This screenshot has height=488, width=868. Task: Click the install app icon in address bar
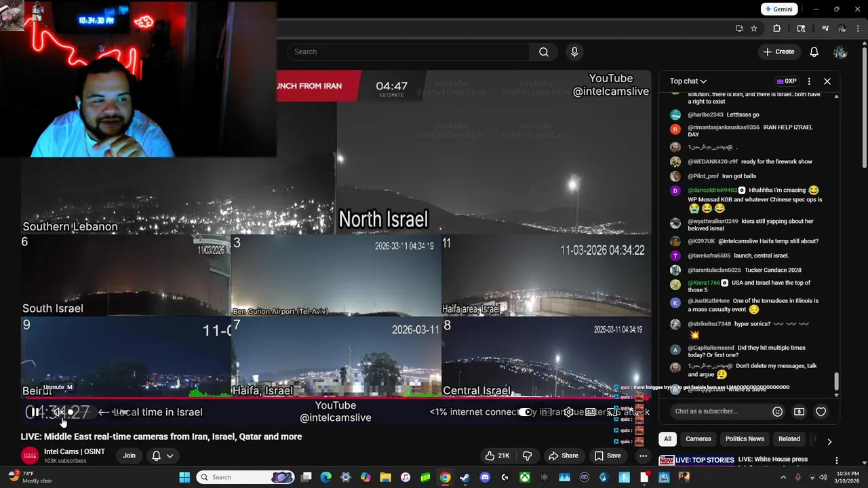tap(739, 28)
